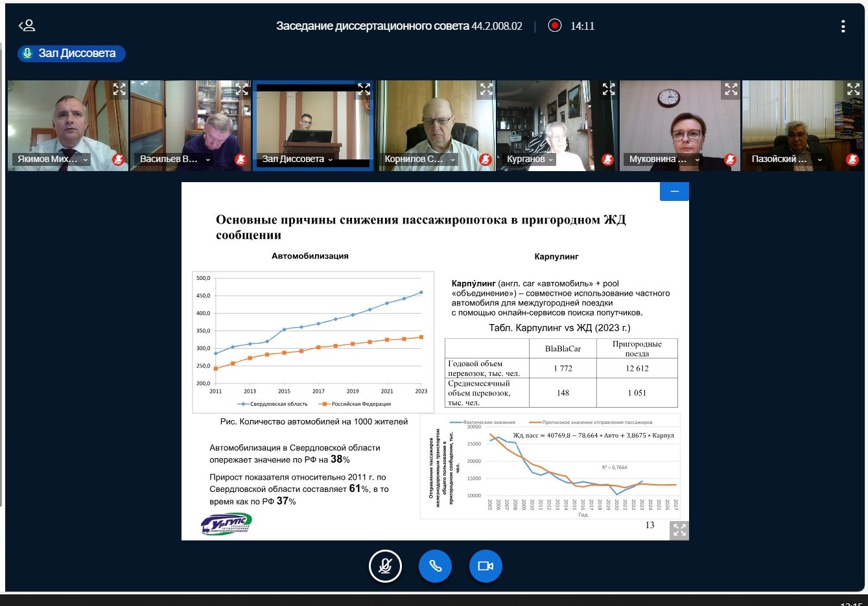Toggle muted mic icon on Васильев tile
This screenshot has height=606, width=868.
pos(240,159)
